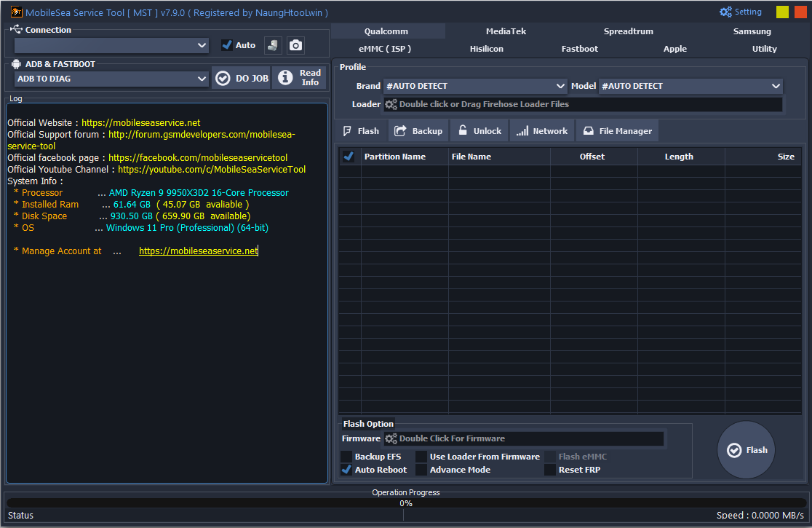Click the Firmware path field
Screen dimensions: 812x528
(524, 439)
